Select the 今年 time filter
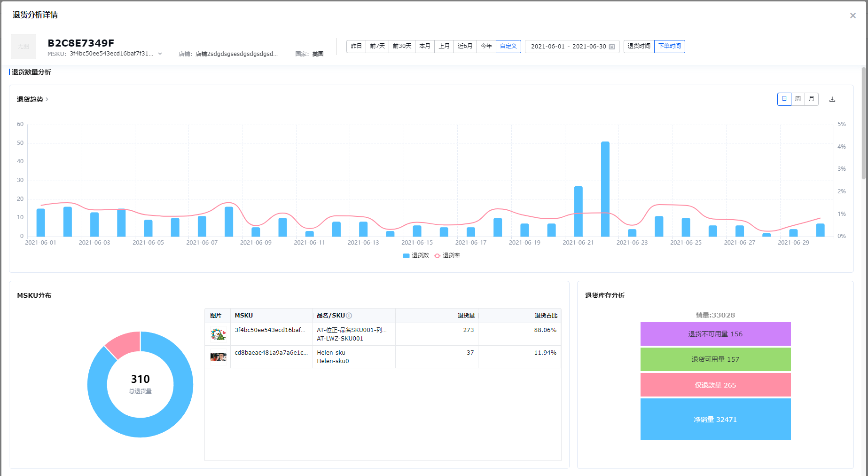Screen dimensions: 868x476 486,46
